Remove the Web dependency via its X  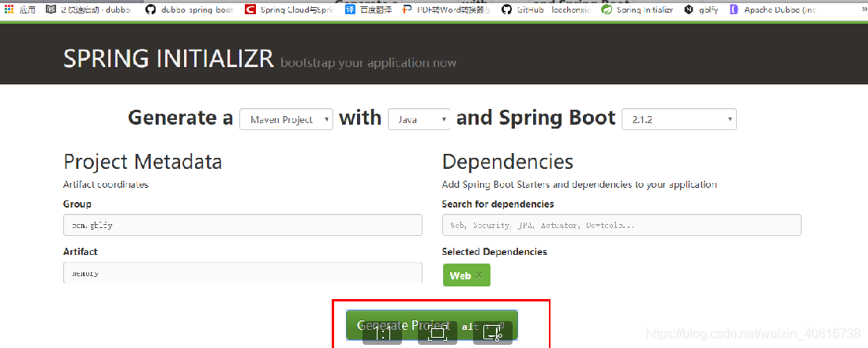pyautogui.click(x=479, y=275)
